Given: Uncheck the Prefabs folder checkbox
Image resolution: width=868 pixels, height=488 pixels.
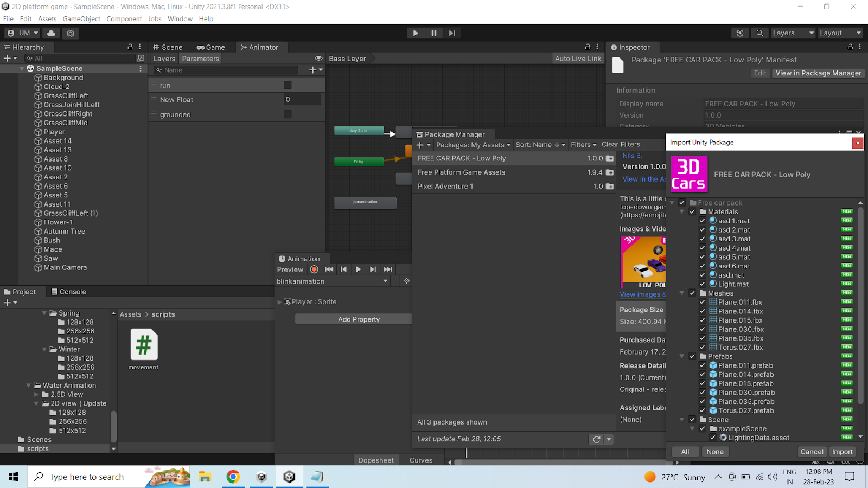Looking at the screenshot, I should pyautogui.click(x=692, y=357).
